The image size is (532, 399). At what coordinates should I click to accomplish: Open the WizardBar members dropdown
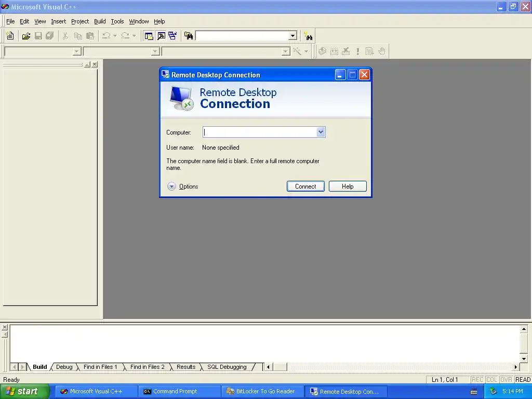[286, 51]
